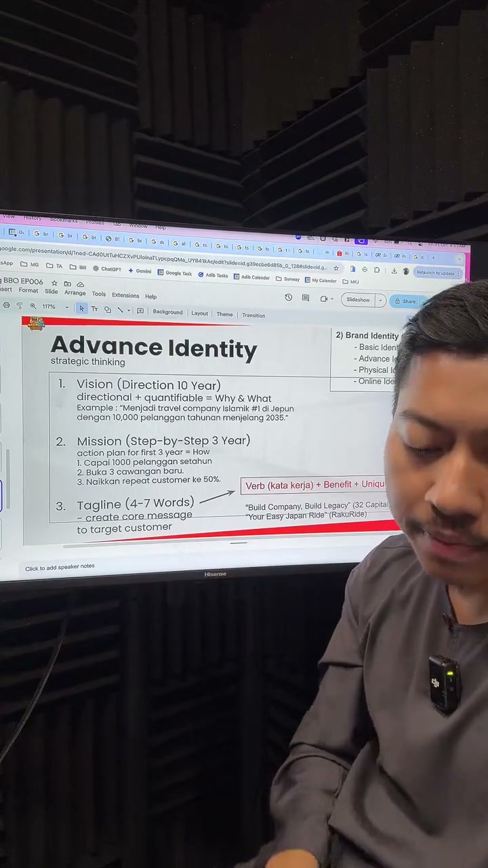The image size is (488, 868).
Task: Open the Adib Calender bookmark
Action: click(x=251, y=277)
